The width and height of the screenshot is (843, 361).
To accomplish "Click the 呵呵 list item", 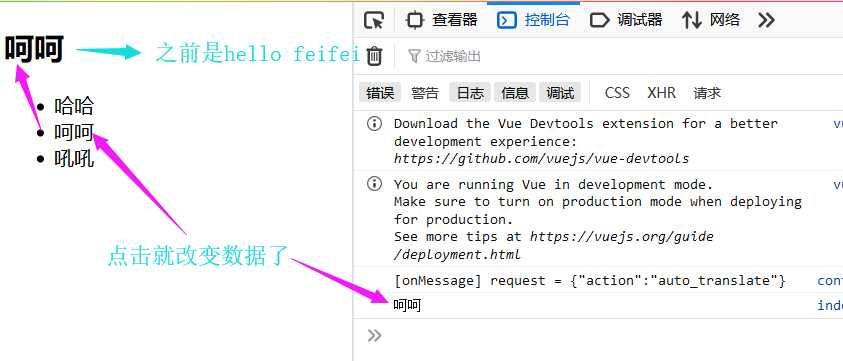I will click(x=74, y=132).
